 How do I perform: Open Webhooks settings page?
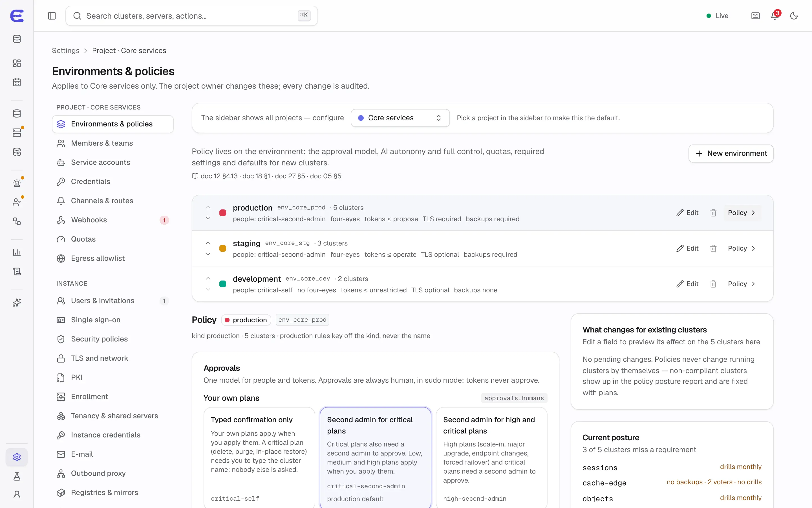(x=113, y=220)
